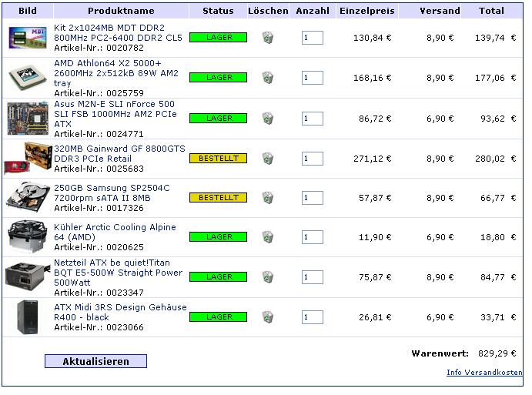Click BESTELLT status of Gainward GF 8800GTS
Screen dimensions: 532x395
[x=218, y=158]
